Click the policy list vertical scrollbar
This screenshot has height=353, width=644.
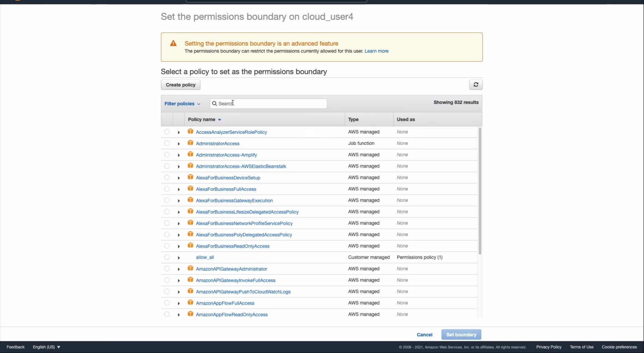click(480, 191)
